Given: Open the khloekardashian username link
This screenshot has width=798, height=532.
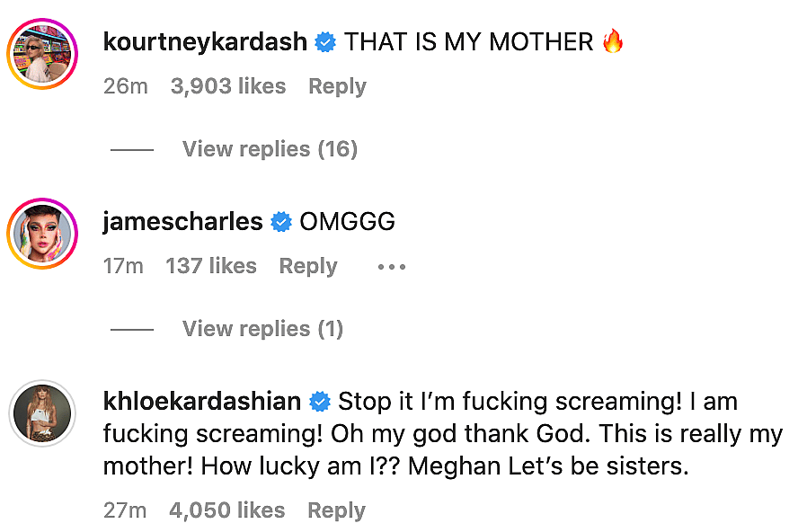Looking at the screenshot, I should (201, 401).
